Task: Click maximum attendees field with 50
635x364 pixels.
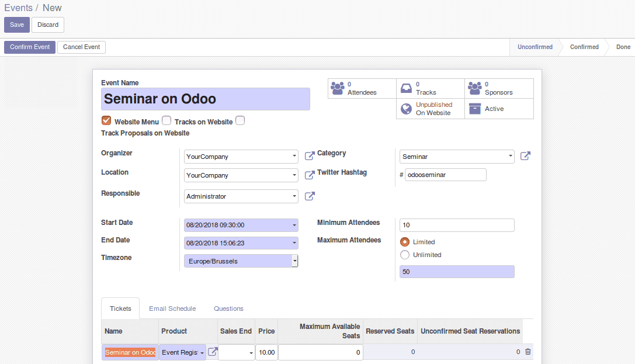Action: (x=457, y=272)
